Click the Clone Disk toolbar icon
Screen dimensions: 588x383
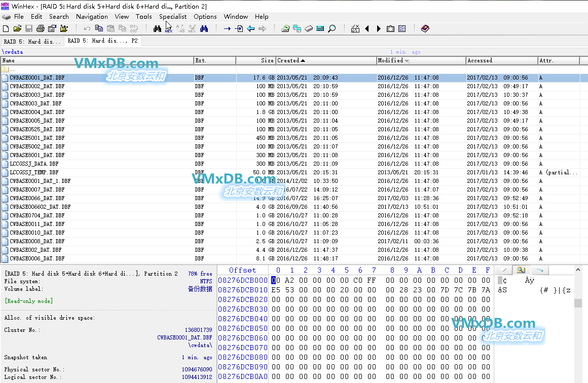click(297, 28)
